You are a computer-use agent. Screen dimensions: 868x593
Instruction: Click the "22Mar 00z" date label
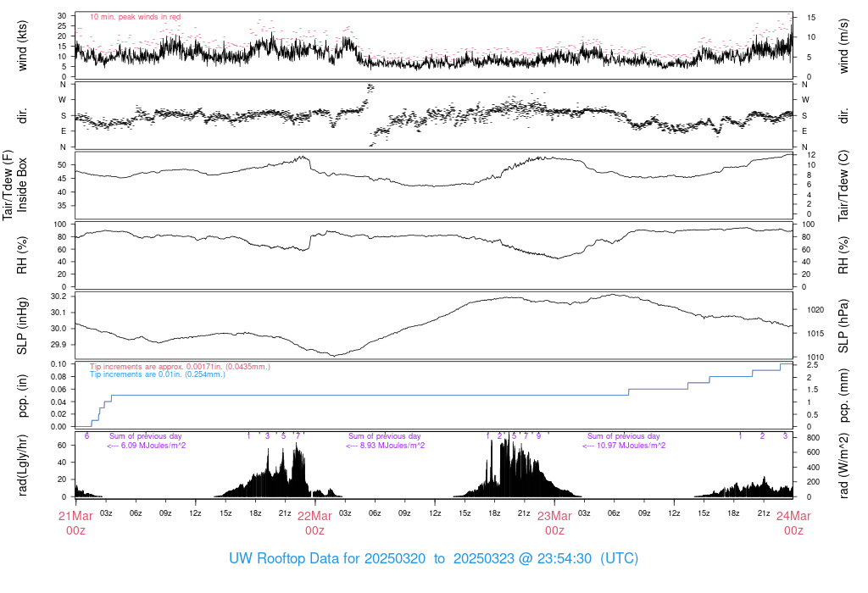315,523
